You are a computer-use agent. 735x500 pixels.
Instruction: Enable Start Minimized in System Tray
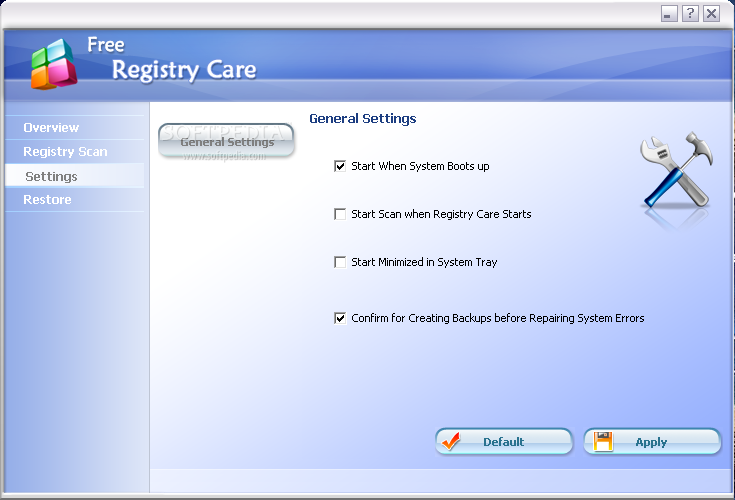(340, 262)
